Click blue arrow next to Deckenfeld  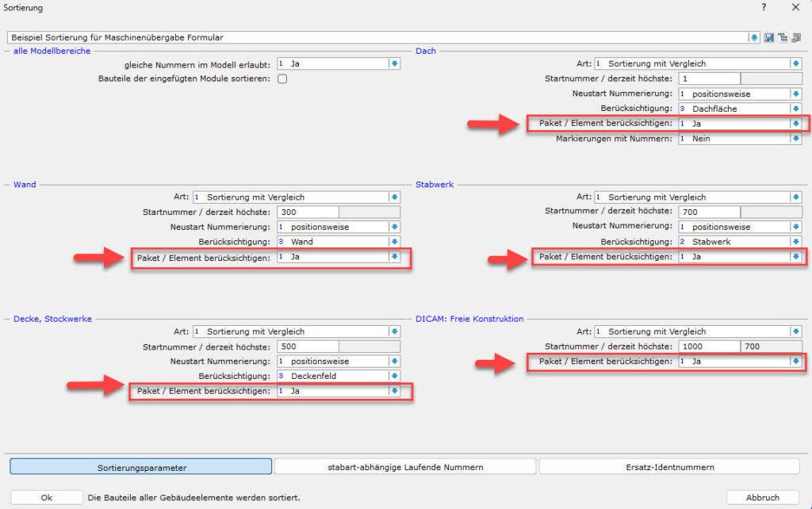[394, 376]
